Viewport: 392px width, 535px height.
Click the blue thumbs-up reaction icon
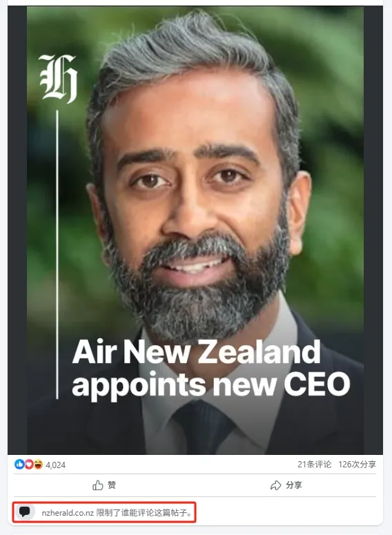(19, 464)
